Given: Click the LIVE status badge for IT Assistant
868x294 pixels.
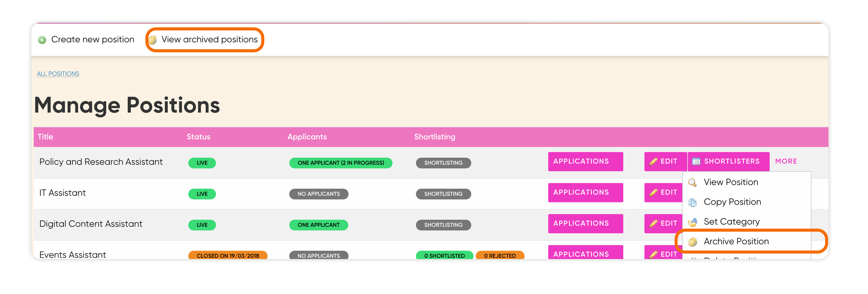Looking at the screenshot, I should (202, 194).
